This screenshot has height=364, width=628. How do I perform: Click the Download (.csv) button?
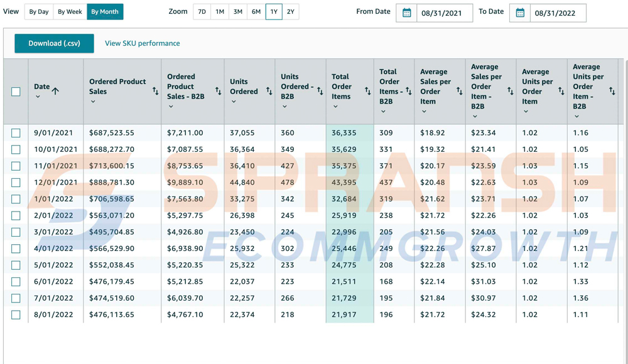(x=54, y=43)
